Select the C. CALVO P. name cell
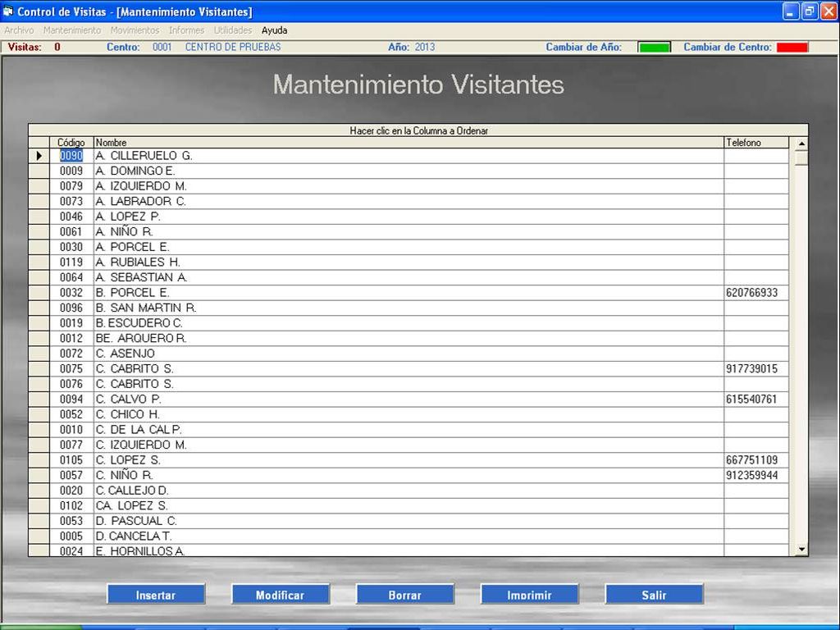 coord(128,399)
